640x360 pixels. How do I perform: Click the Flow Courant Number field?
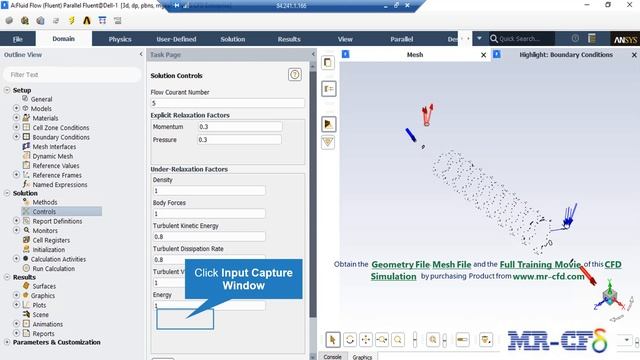227,103
